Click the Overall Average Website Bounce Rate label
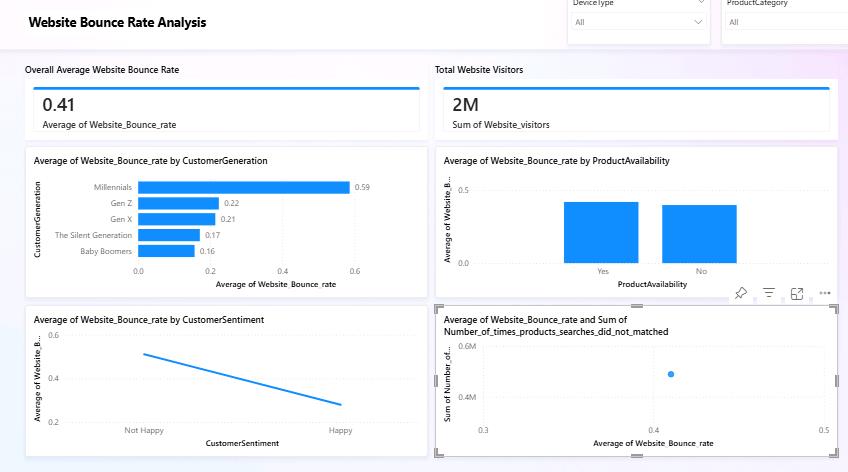This screenshot has height=472, width=848. 102,70
